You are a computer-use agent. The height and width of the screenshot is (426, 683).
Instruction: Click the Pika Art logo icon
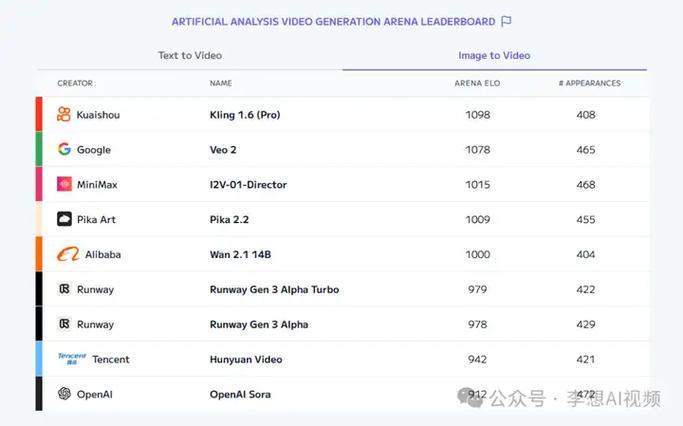click(64, 219)
